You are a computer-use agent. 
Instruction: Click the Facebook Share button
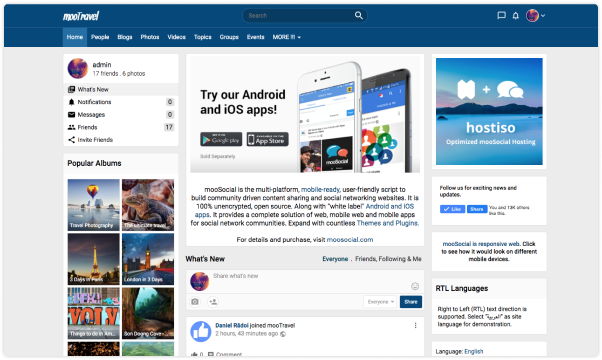(477, 209)
